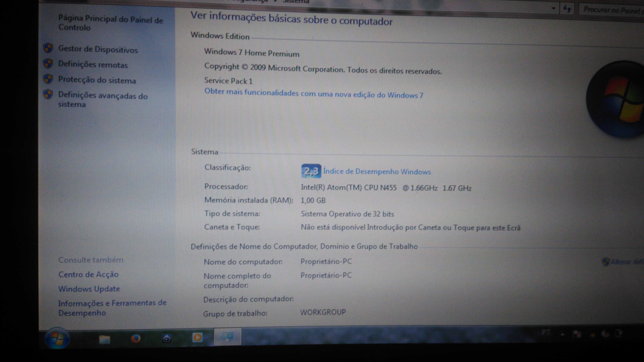Click the Descrição do computador label
Image resolution: width=644 pixels, height=362 pixels.
click(x=248, y=299)
